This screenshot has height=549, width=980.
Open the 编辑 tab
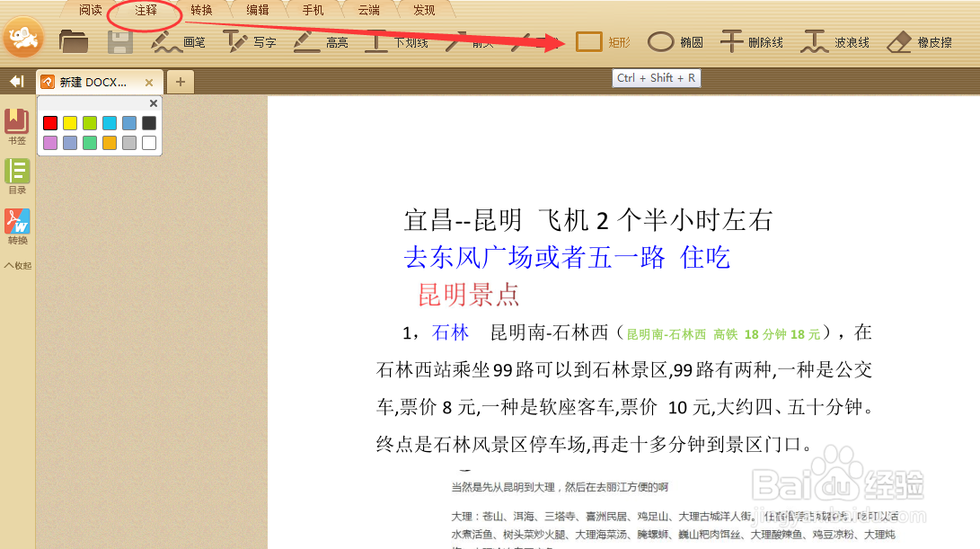coord(257,10)
